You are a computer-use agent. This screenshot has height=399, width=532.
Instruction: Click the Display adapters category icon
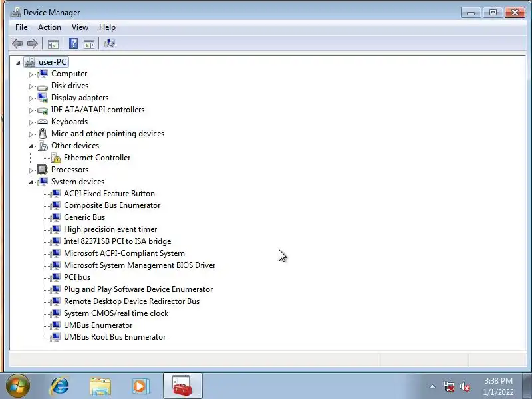(43, 98)
